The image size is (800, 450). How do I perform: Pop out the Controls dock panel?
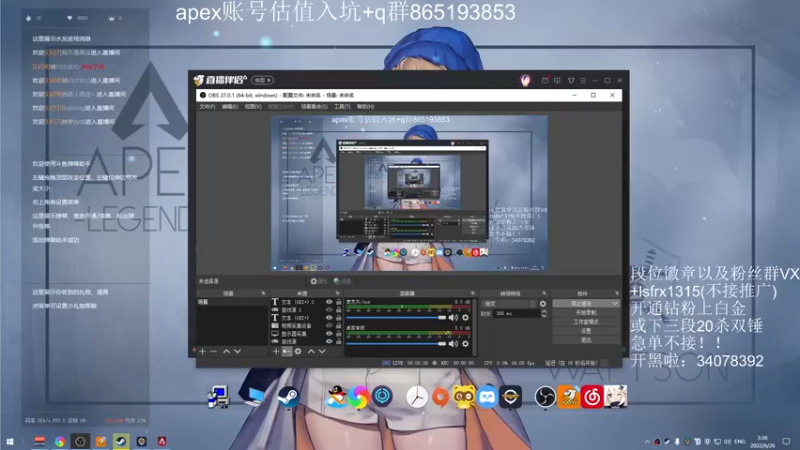pyautogui.click(x=617, y=293)
